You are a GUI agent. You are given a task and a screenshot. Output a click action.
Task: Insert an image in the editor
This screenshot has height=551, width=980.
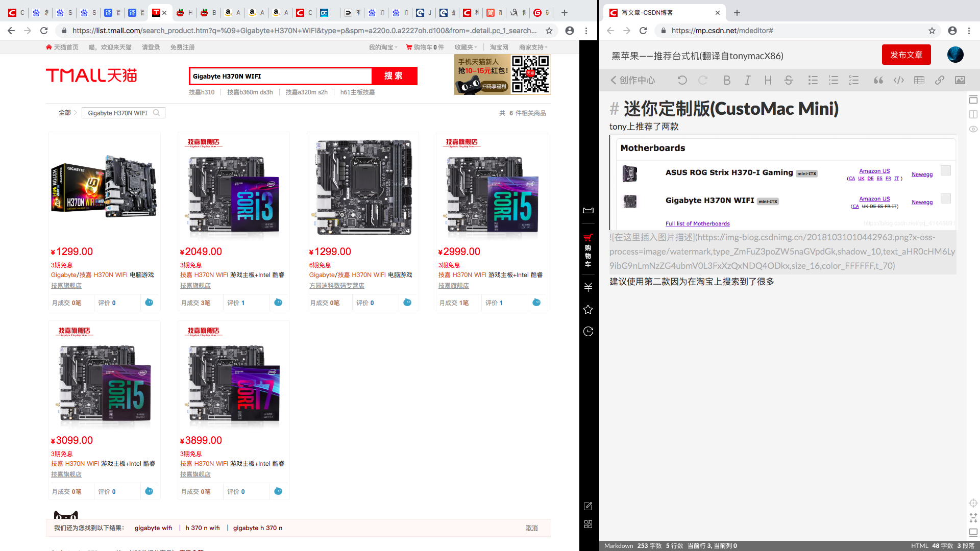click(x=960, y=80)
